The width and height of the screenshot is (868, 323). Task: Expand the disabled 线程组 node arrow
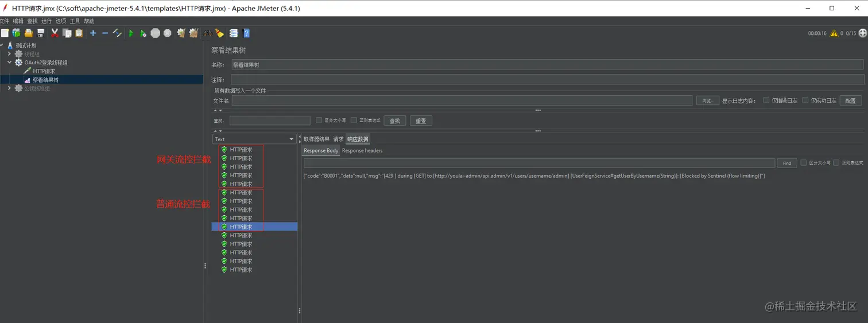click(9, 54)
